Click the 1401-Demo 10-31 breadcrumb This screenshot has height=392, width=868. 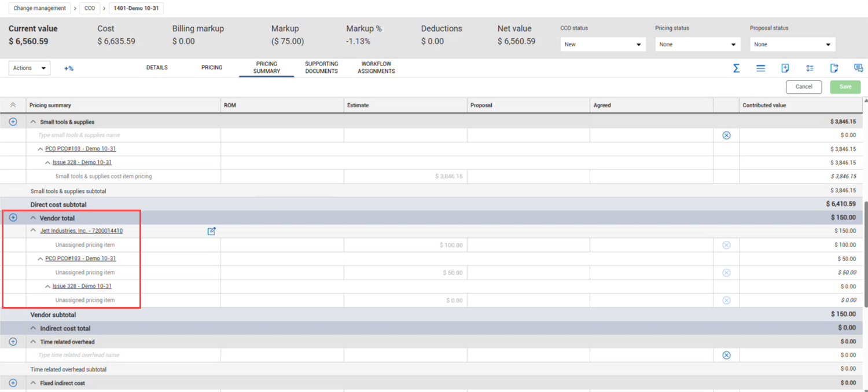(x=137, y=8)
